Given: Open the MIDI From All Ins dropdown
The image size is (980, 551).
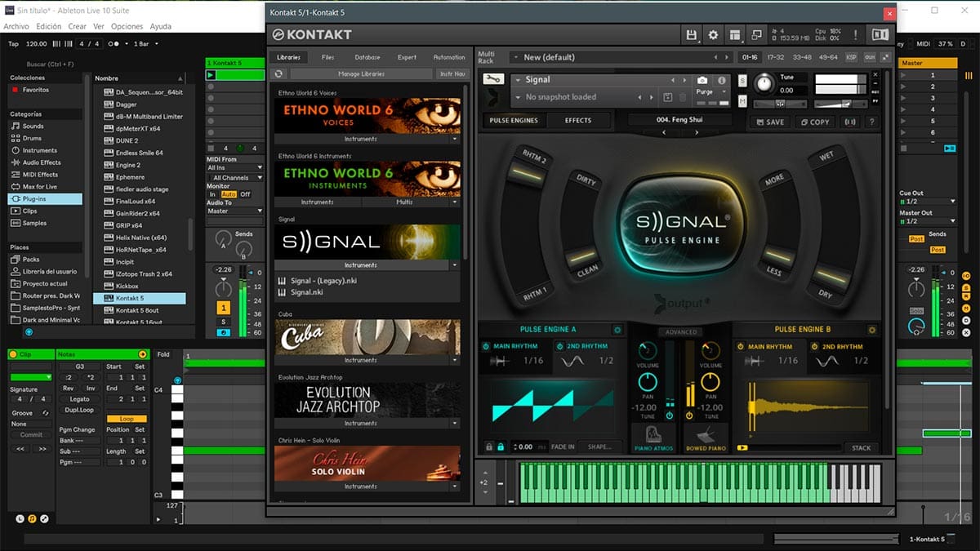Looking at the screenshot, I should click(235, 168).
